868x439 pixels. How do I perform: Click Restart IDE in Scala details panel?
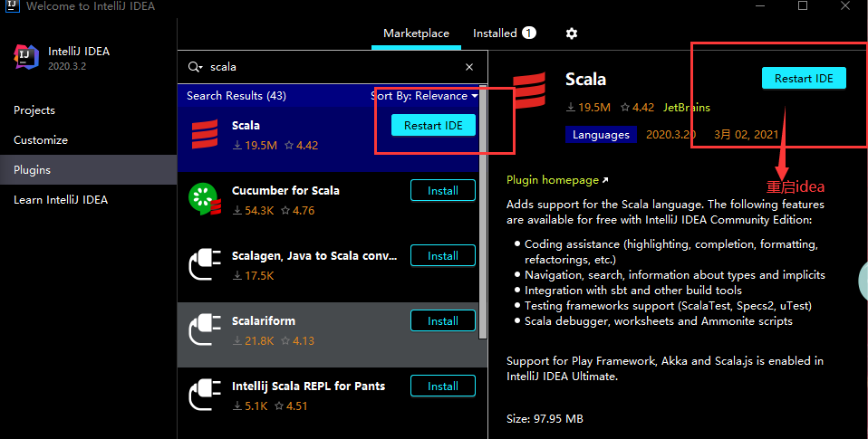[x=804, y=79]
